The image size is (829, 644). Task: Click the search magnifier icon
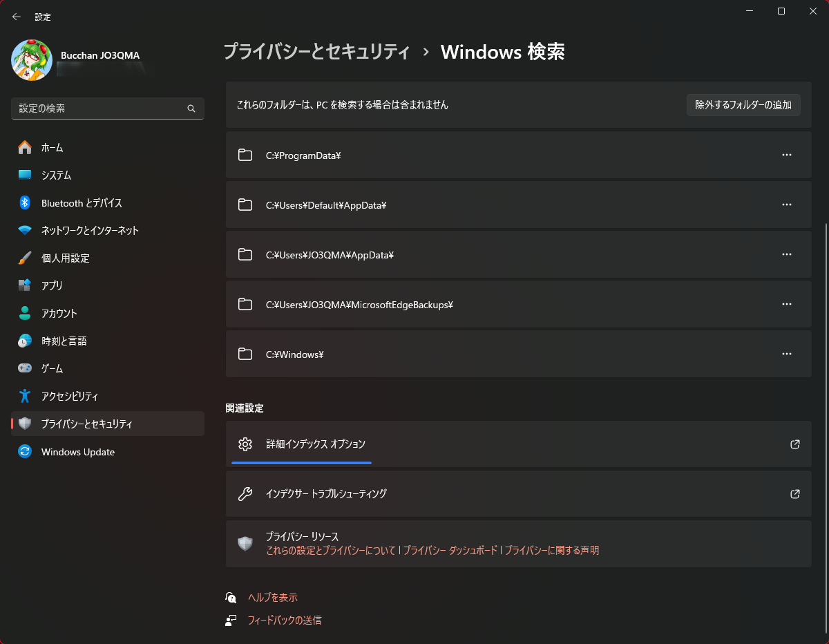191,108
